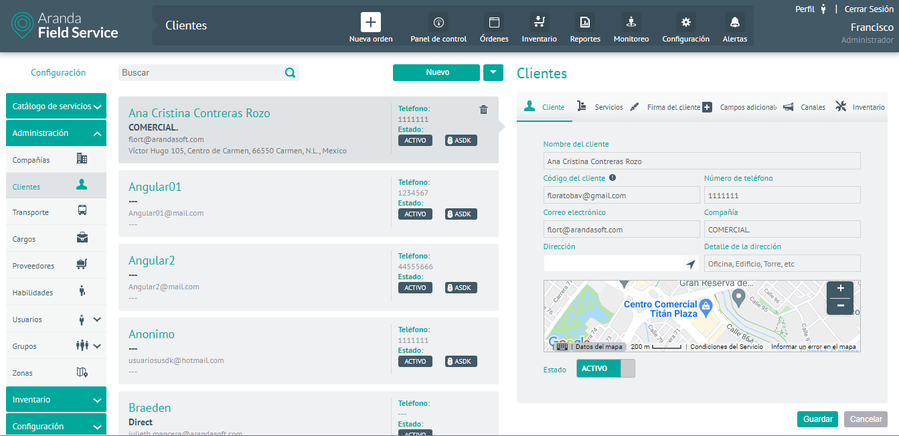
Task: Click the Nueva orden plus icon
Action: click(371, 22)
